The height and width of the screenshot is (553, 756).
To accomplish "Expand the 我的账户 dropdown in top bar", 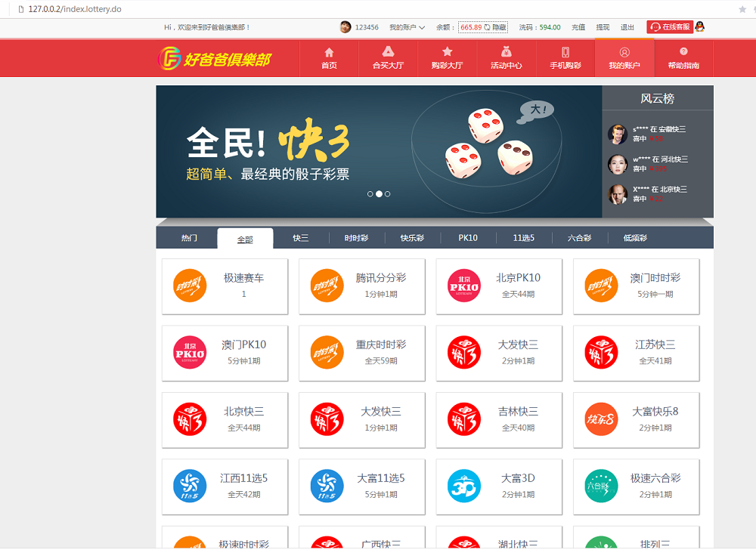I will point(407,27).
